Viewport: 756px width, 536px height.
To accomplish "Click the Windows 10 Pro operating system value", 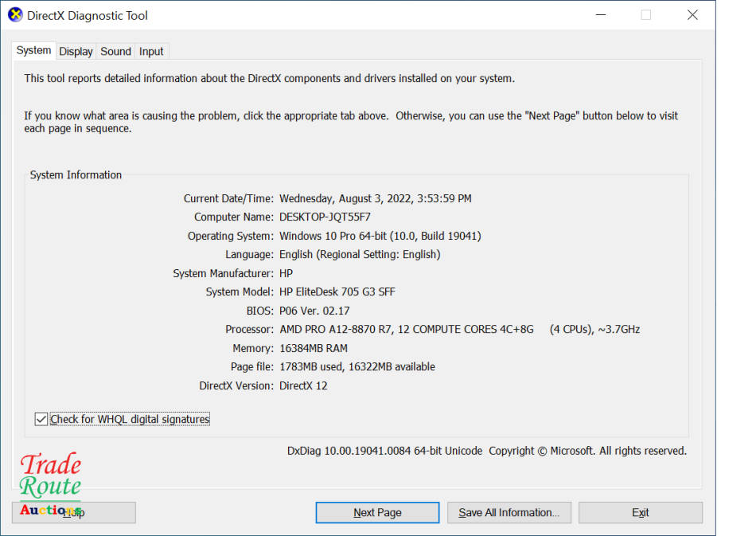I will (380, 236).
